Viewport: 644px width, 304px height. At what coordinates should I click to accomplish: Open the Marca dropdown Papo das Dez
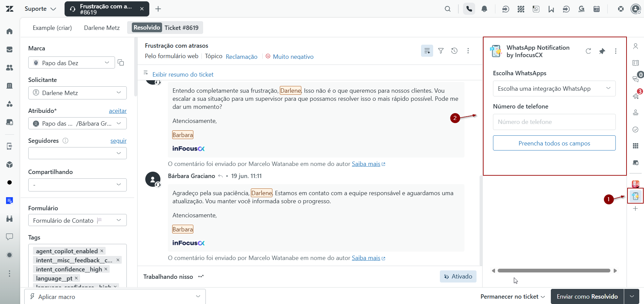(72, 63)
